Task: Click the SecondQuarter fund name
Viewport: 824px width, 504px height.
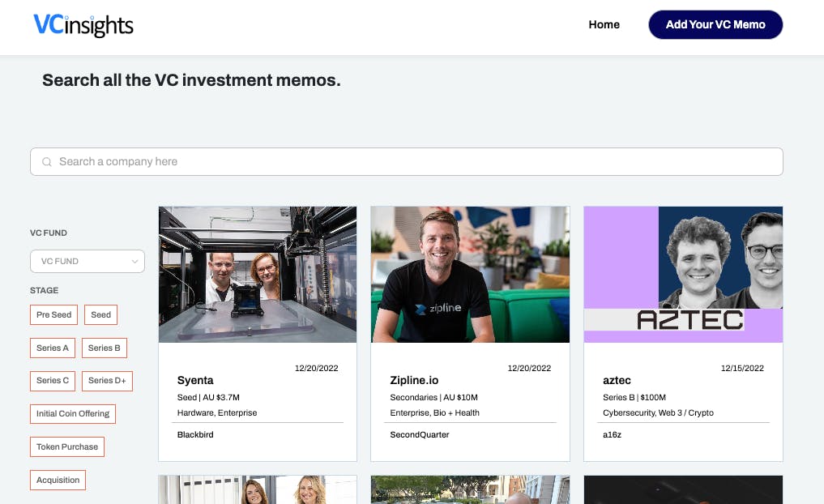Action: coord(420,434)
